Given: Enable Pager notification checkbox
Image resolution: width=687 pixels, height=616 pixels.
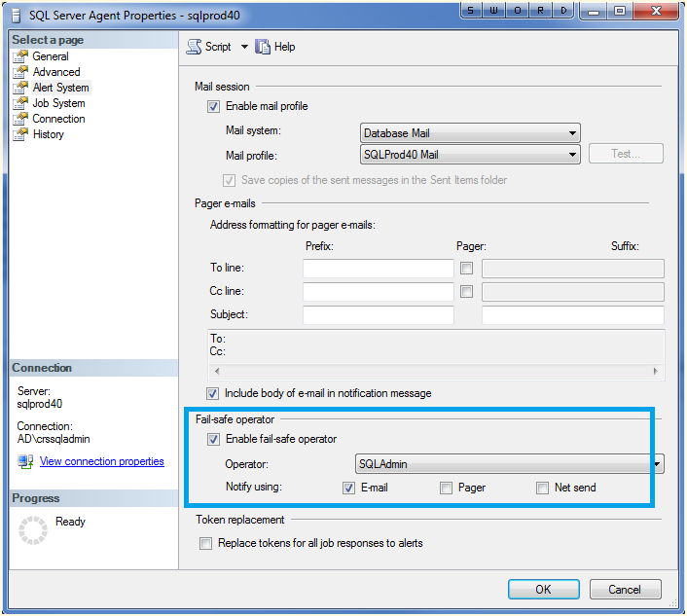Looking at the screenshot, I should pyautogui.click(x=446, y=488).
